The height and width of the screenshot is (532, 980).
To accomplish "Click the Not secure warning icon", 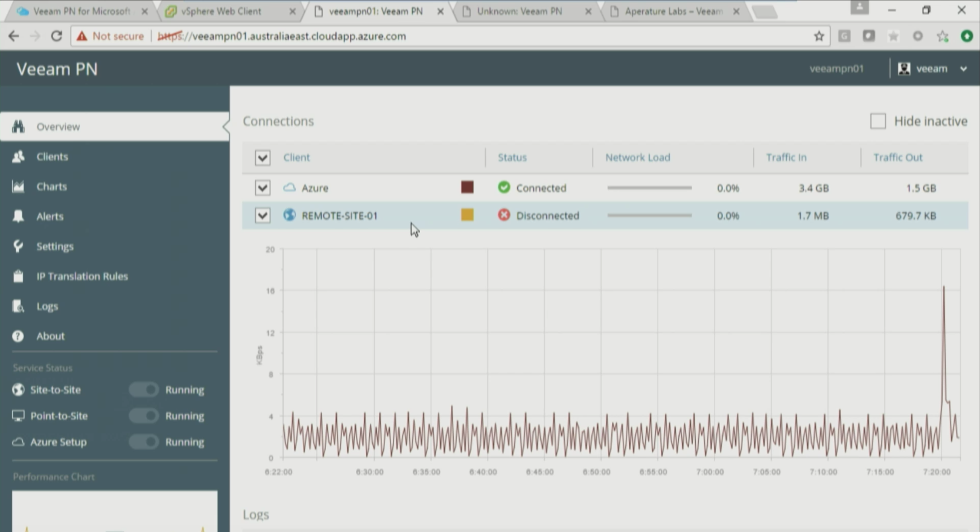I will (x=81, y=36).
